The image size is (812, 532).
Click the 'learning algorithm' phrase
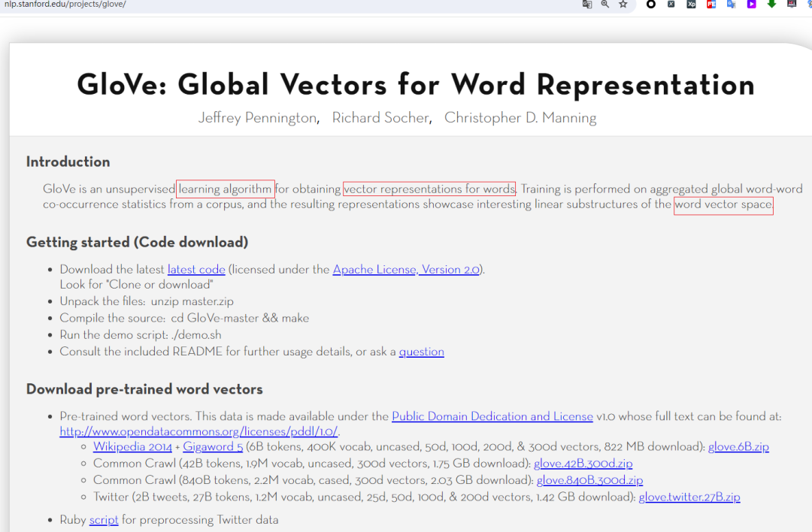[x=226, y=189]
